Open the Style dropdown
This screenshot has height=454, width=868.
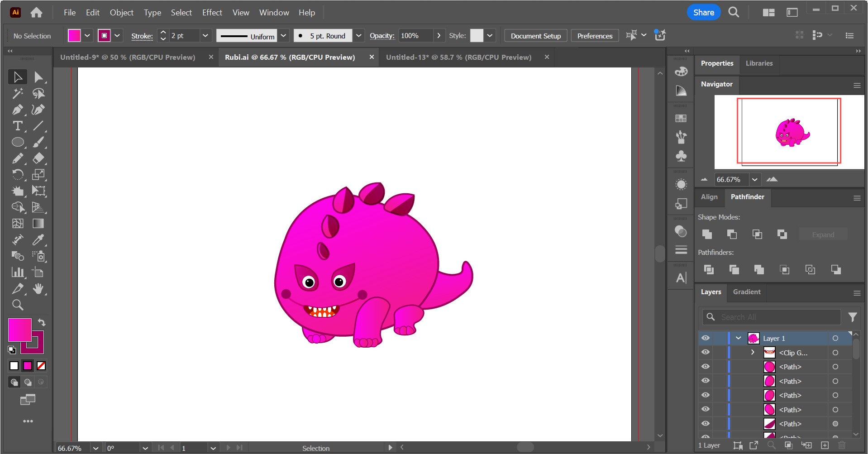tap(490, 35)
